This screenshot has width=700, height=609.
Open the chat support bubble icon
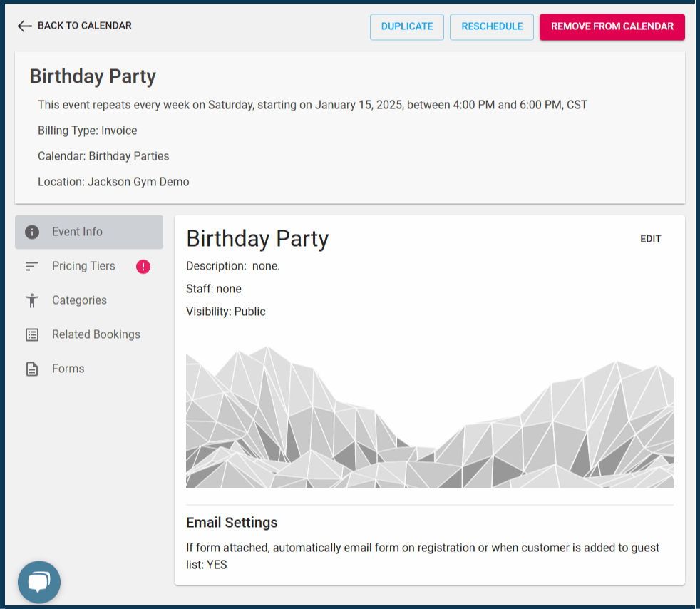[39, 582]
